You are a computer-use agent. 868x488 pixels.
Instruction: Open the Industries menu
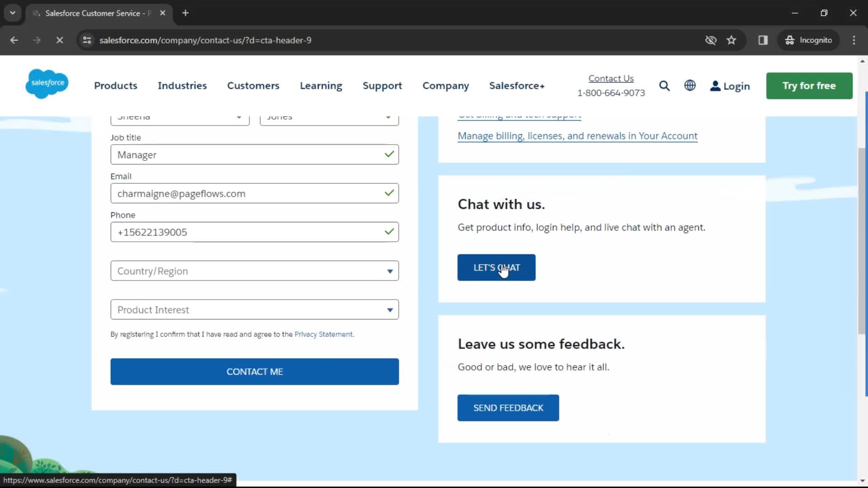pyautogui.click(x=182, y=86)
